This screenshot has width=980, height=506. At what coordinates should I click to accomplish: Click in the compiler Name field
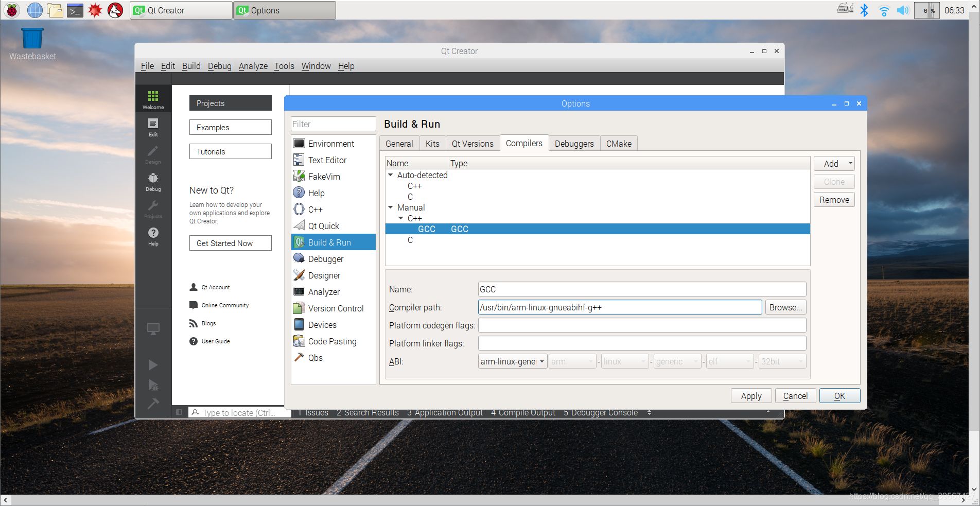(x=642, y=289)
